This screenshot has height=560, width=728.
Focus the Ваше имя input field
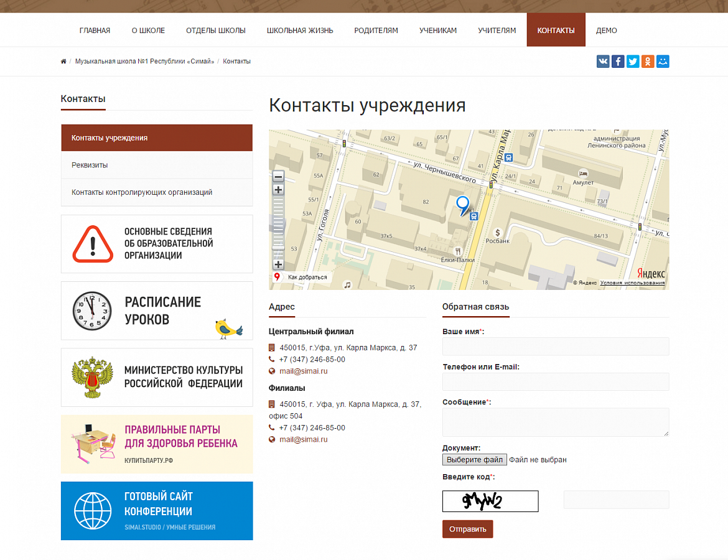pyautogui.click(x=556, y=347)
